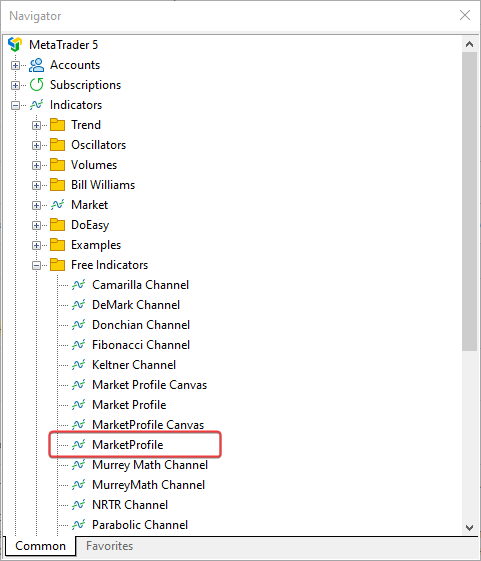The image size is (481, 561).
Task: Switch to the Favorites tab
Action: 110,546
